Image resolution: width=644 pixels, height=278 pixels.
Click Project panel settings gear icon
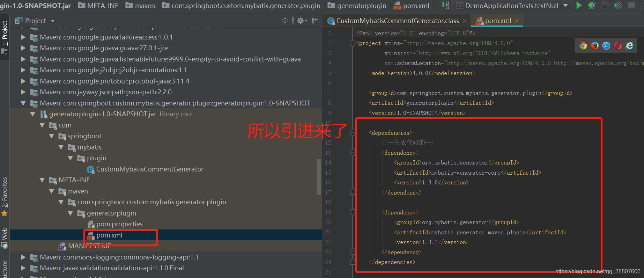tap(302, 21)
